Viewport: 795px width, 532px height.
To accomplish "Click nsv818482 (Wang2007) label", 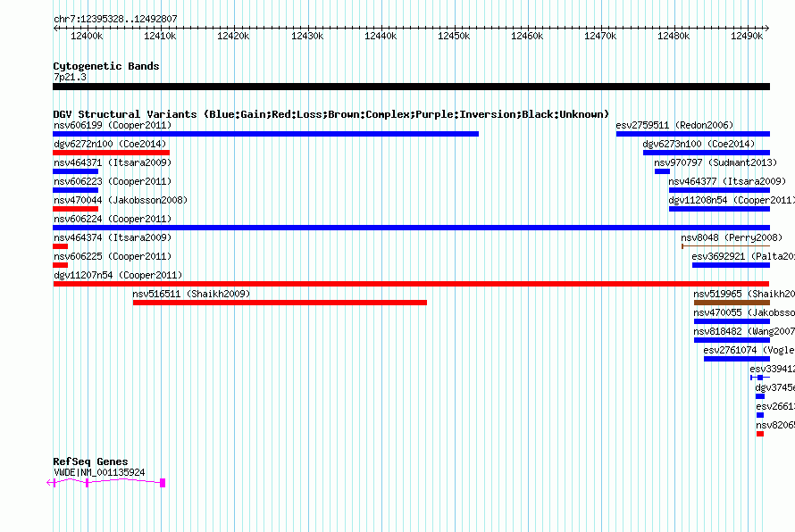I will (744, 331).
